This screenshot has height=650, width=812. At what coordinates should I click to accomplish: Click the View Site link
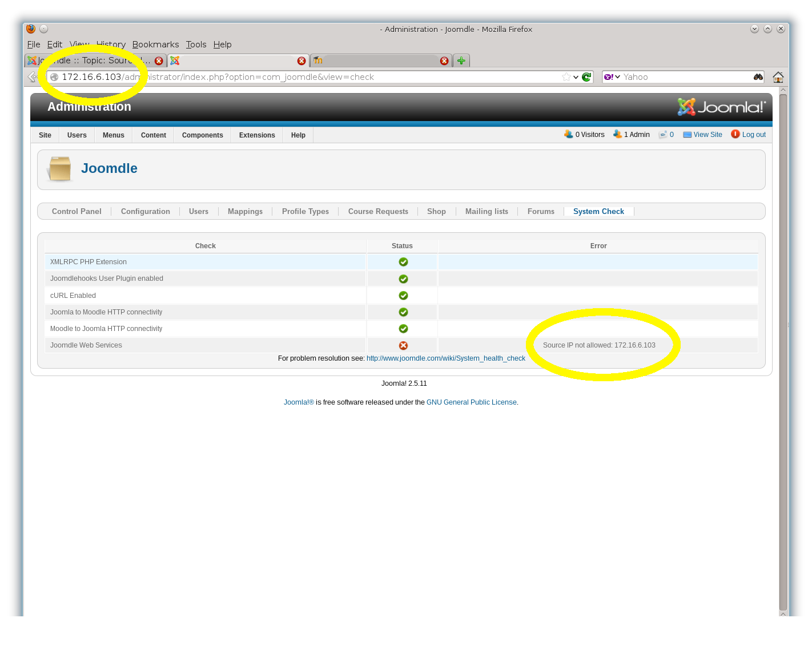tap(708, 135)
